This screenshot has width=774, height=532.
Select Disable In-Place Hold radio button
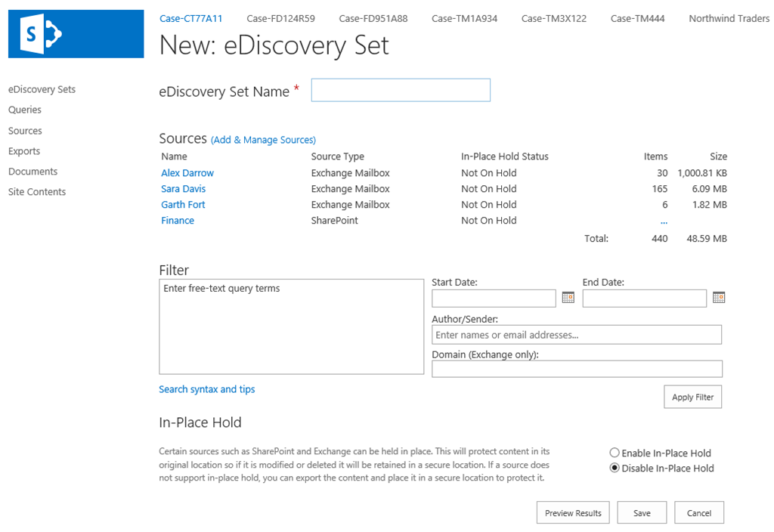point(615,468)
